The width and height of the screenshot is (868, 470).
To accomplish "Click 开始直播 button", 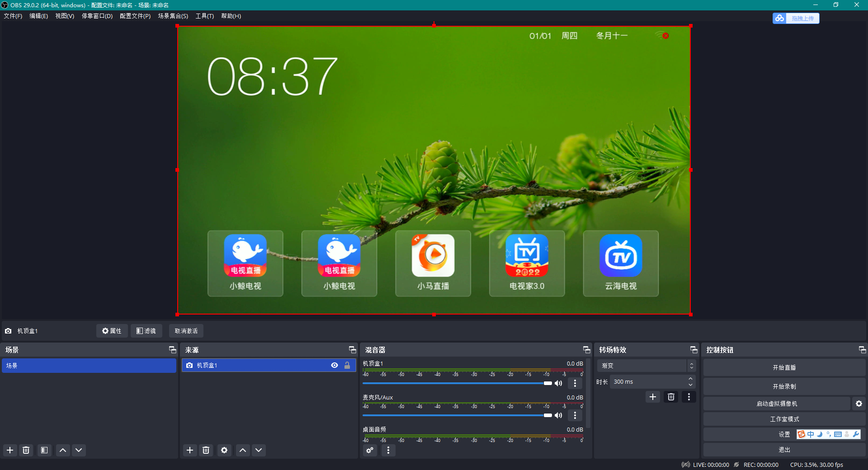I will [784, 367].
